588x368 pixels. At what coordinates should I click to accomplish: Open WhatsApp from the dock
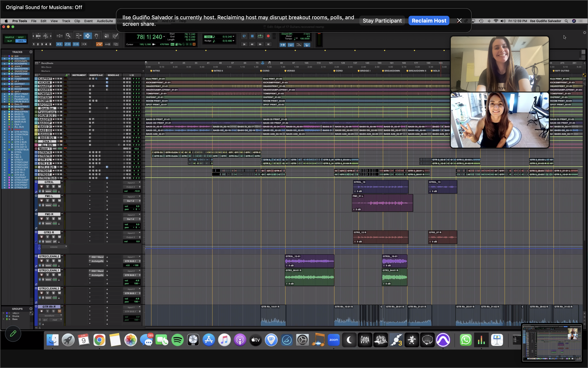pos(465,340)
